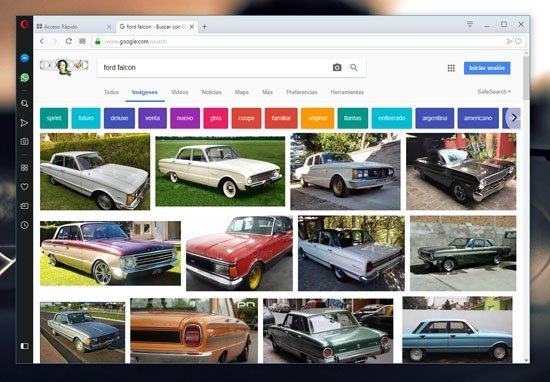Select the original filter chip

[317, 118]
